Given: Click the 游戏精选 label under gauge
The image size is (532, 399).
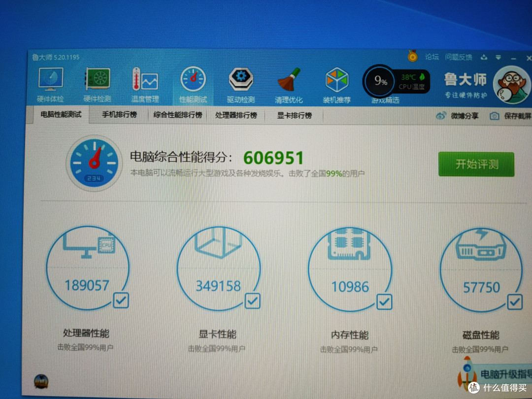Looking at the screenshot, I should click(385, 100).
